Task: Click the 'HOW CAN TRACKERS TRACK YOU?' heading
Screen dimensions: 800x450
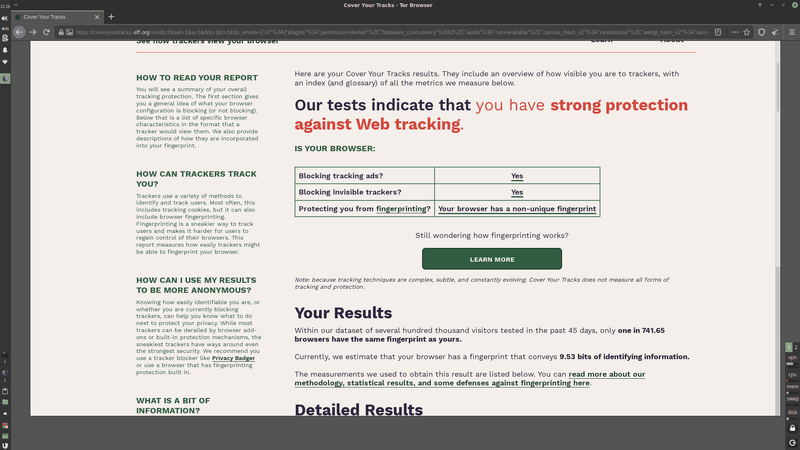Action: coord(196,179)
